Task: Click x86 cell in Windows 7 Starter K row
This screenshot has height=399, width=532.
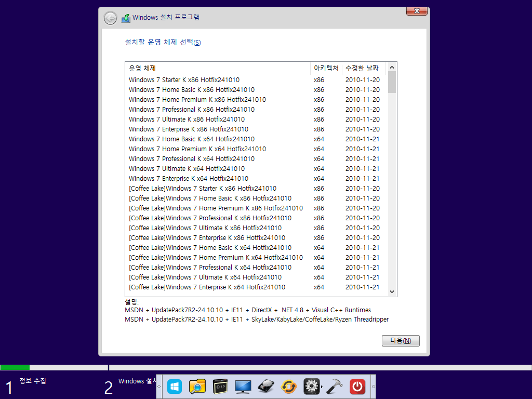Action: point(318,79)
